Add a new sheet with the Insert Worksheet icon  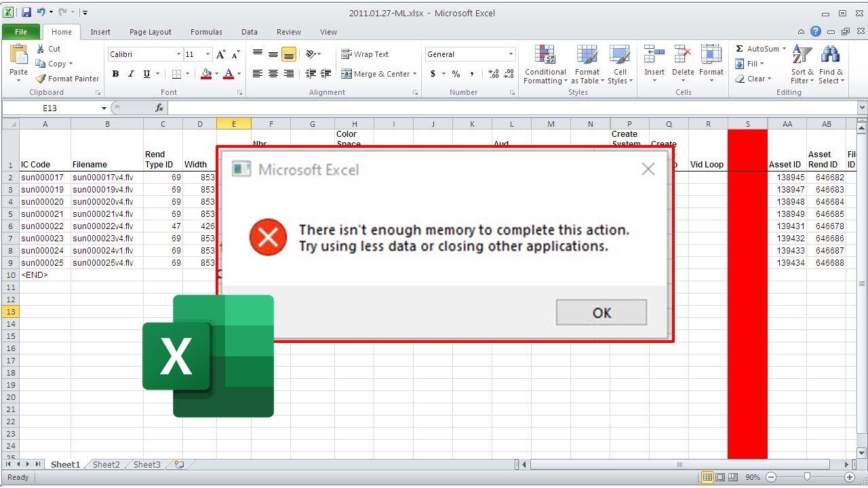click(x=179, y=465)
